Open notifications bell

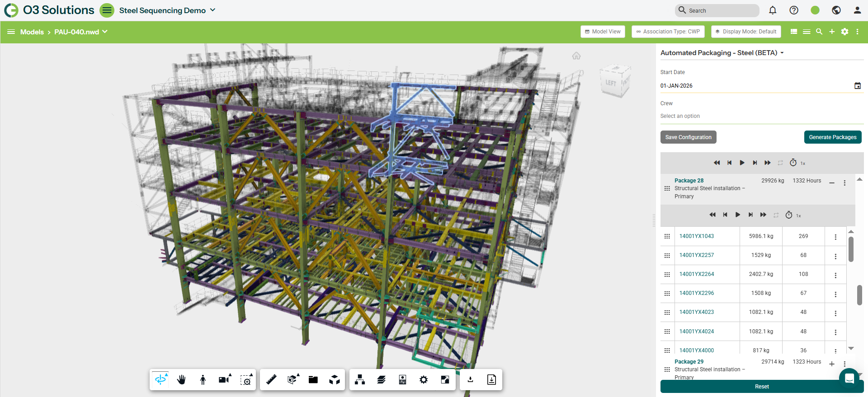pos(773,10)
